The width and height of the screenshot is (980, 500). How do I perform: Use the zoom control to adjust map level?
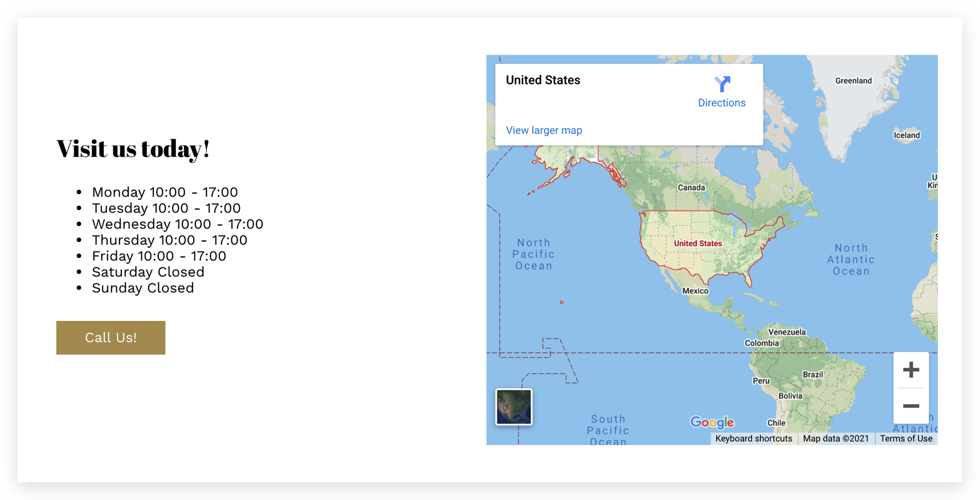910,369
